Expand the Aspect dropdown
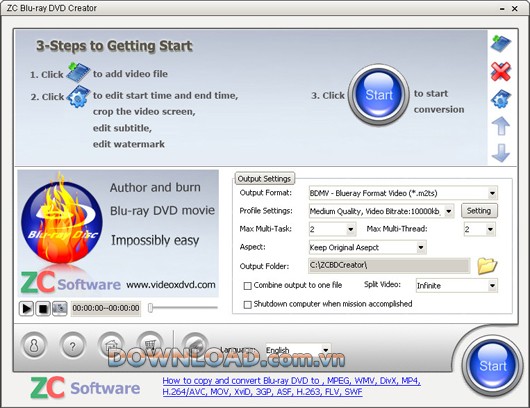530x408 pixels. [x=367, y=247]
